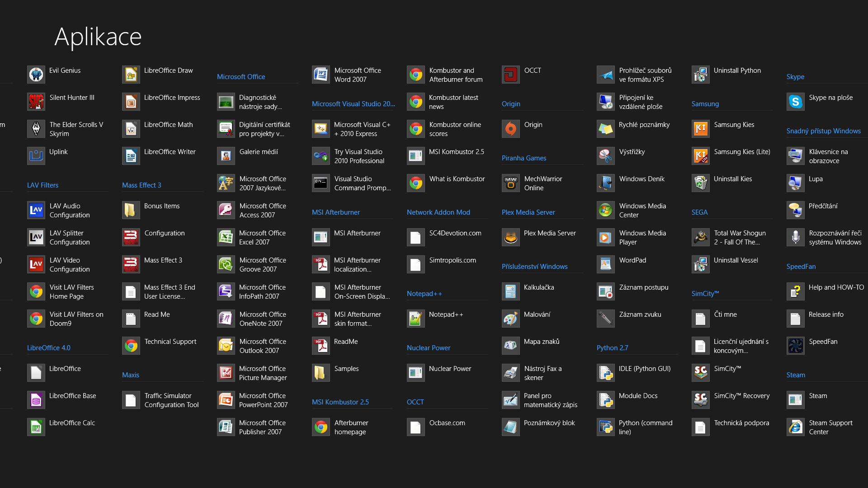
Task: Select Snadný přístup Windows group header
Action: click(x=824, y=131)
